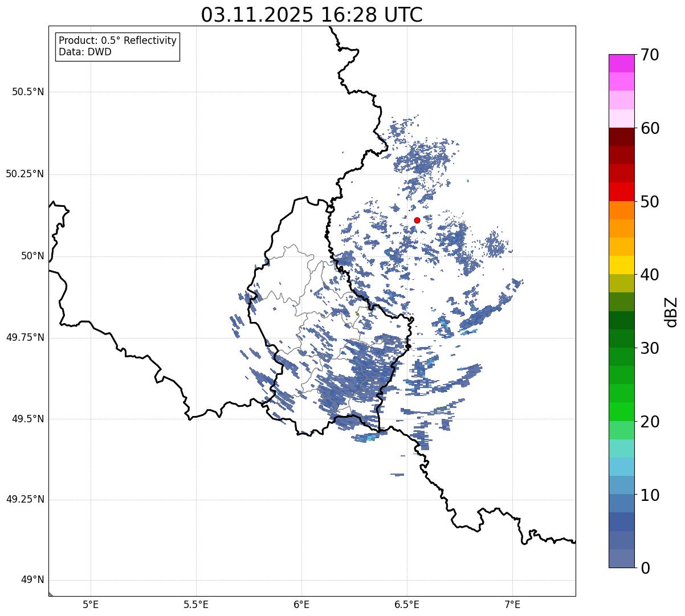Click the bright green colorbar swatch above 20
This screenshot has height=616, width=685.
pyautogui.click(x=622, y=411)
